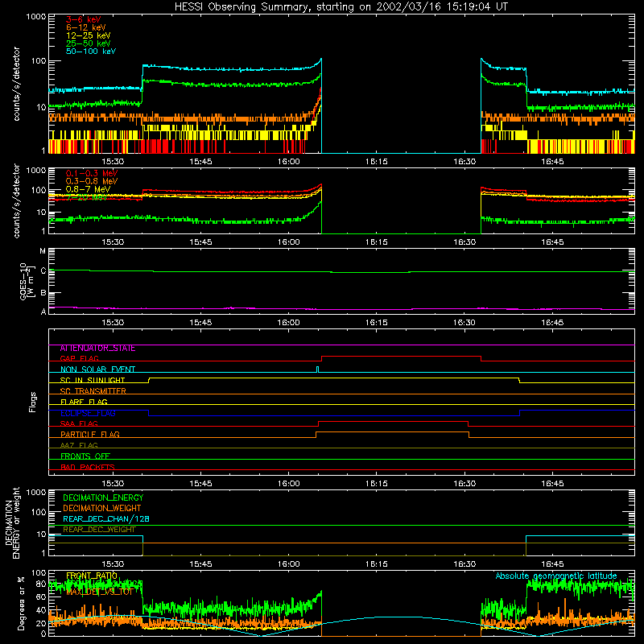
Task: Select the FLARE_FLAG label
Action: pos(84,402)
